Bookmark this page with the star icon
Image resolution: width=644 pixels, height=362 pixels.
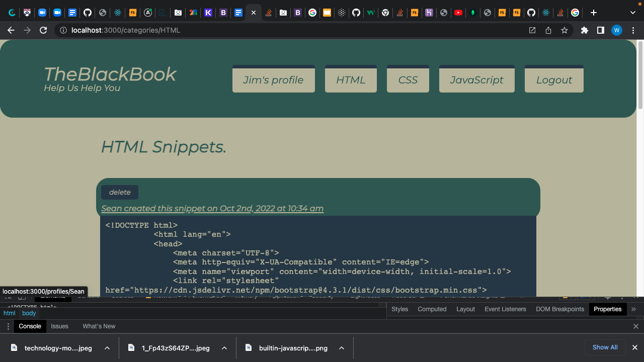click(565, 30)
